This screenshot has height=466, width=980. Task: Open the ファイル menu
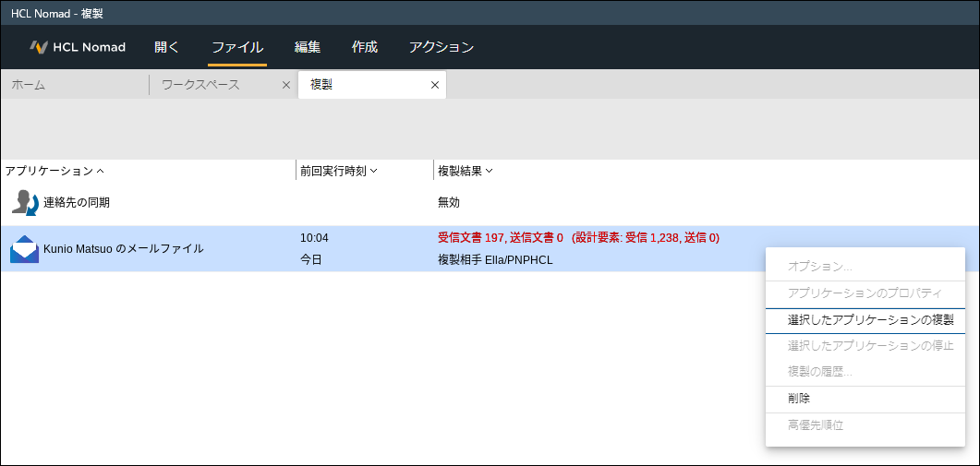(x=237, y=47)
